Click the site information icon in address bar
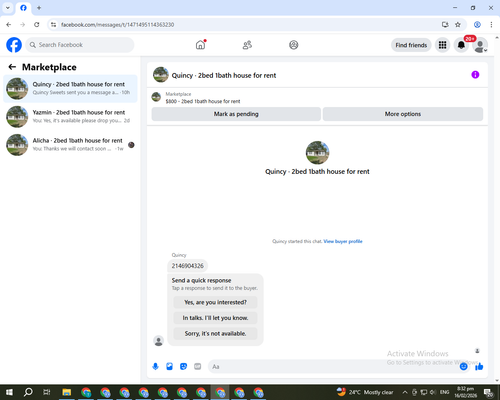Viewport: 500px width, 400px height. click(53, 25)
